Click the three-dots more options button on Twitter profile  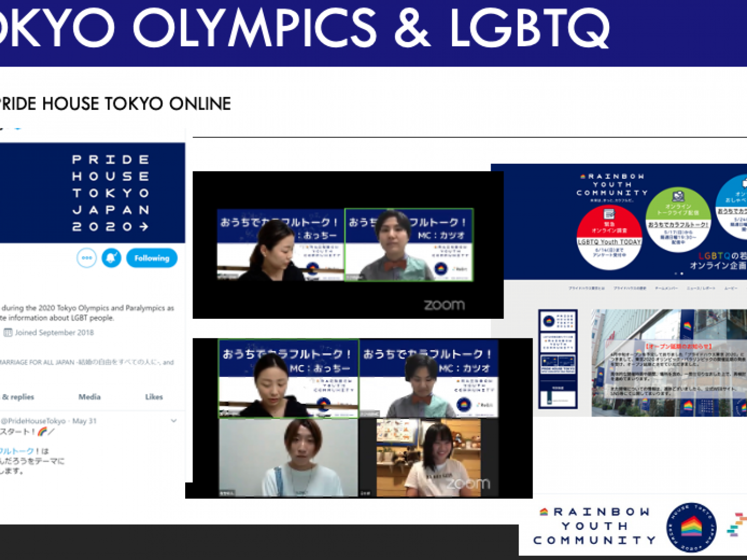click(x=86, y=258)
